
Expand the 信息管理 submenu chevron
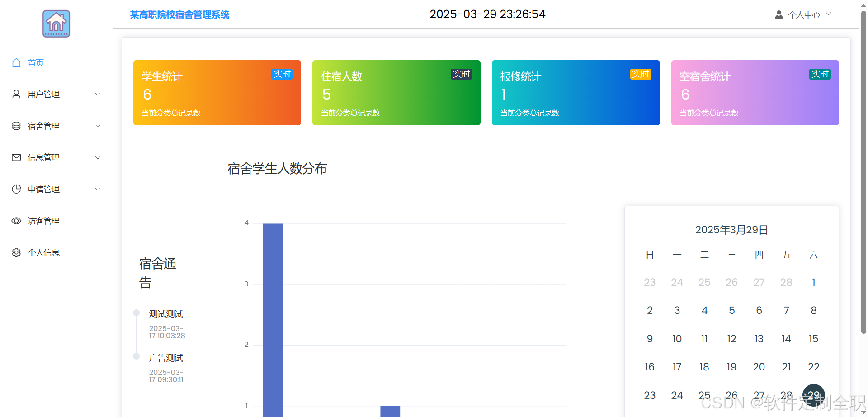pyautogui.click(x=98, y=157)
